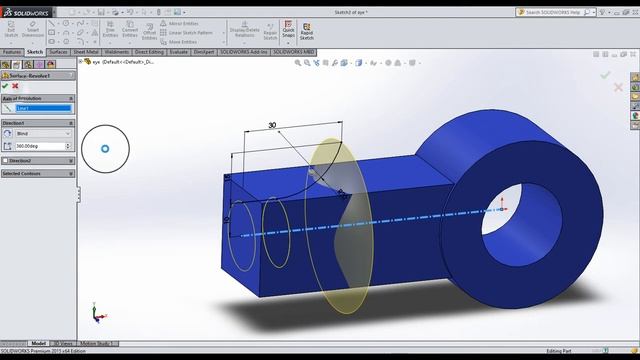Screen dimensions: 640x360
Task: Switch to the Sheet Metal tab
Action: (x=86, y=52)
